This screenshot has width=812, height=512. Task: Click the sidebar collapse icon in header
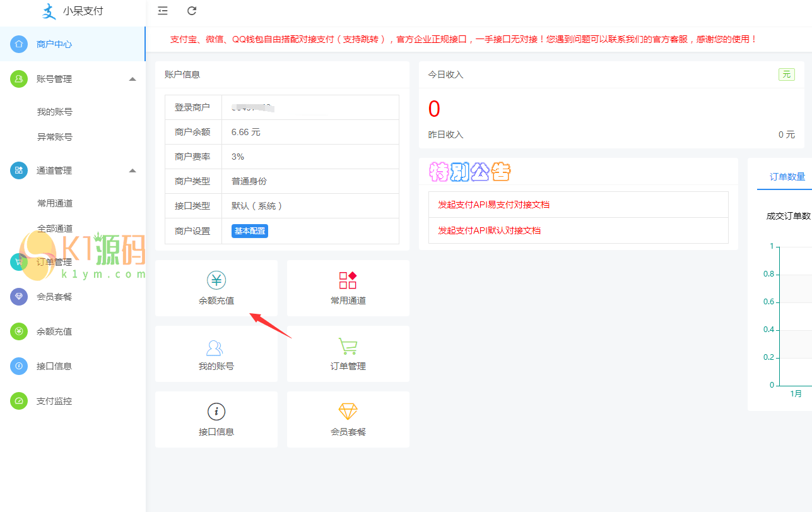[x=163, y=11]
